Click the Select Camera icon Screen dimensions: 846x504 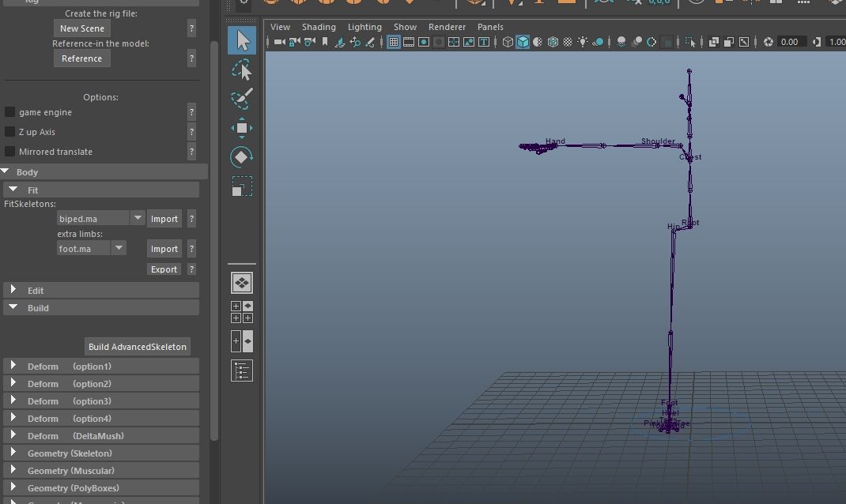coord(279,42)
